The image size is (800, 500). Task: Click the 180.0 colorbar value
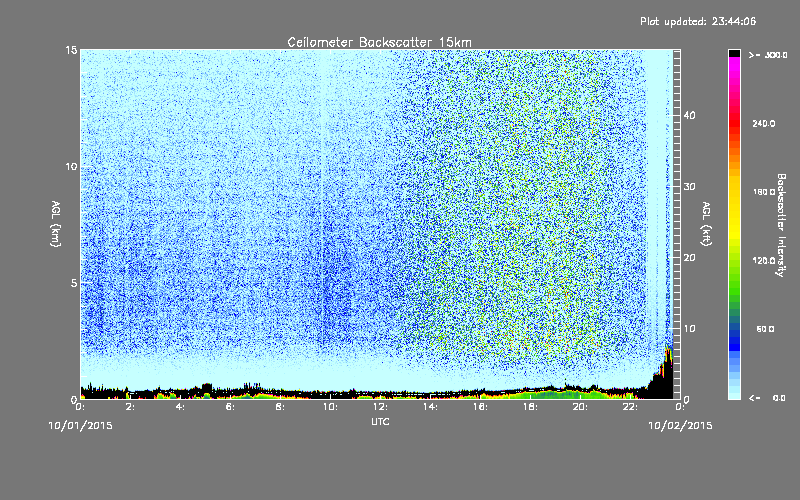pos(764,192)
